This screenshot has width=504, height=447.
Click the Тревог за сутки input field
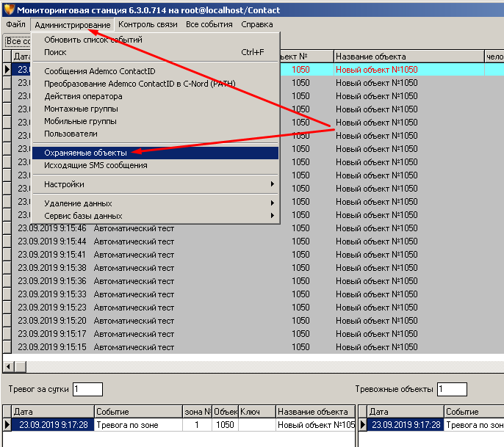(87, 389)
